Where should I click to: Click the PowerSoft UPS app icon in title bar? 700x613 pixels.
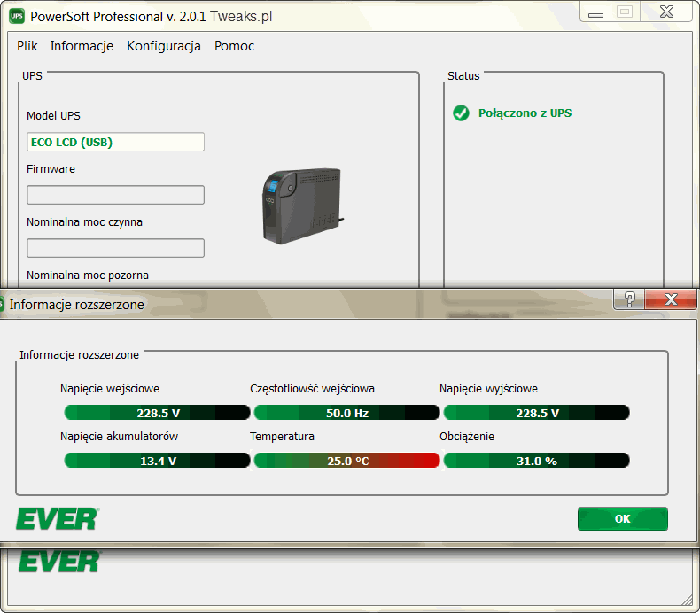pyautogui.click(x=17, y=17)
